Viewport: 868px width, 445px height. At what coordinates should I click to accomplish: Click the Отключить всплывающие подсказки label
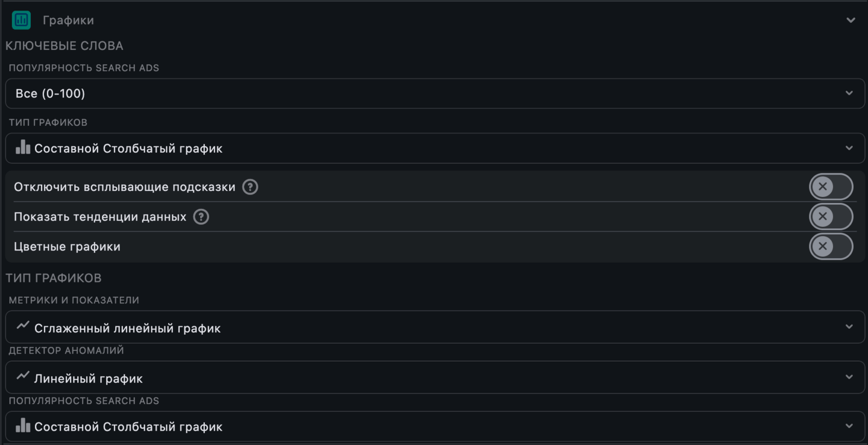124,187
